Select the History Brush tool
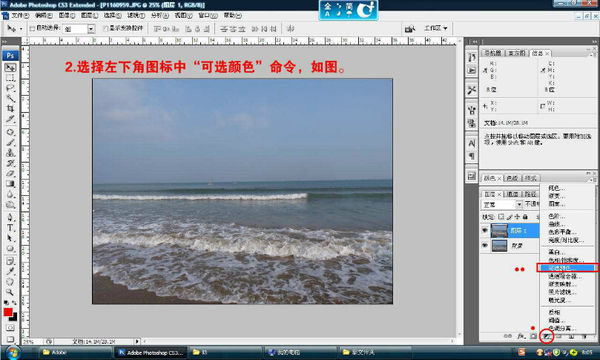This screenshot has height=360, width=600. [10, 163]
